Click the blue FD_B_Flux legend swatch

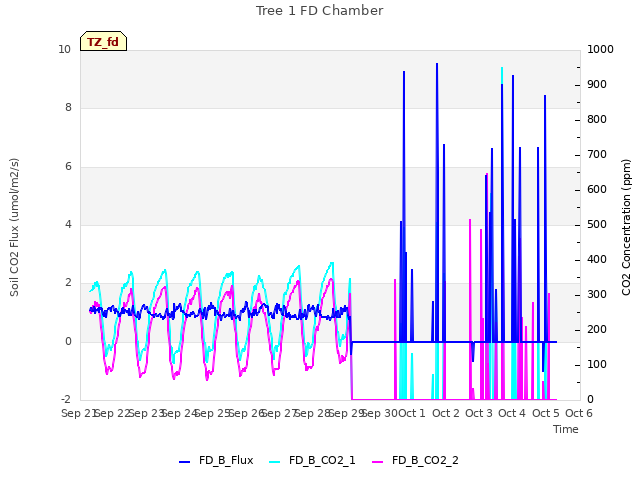184,462
